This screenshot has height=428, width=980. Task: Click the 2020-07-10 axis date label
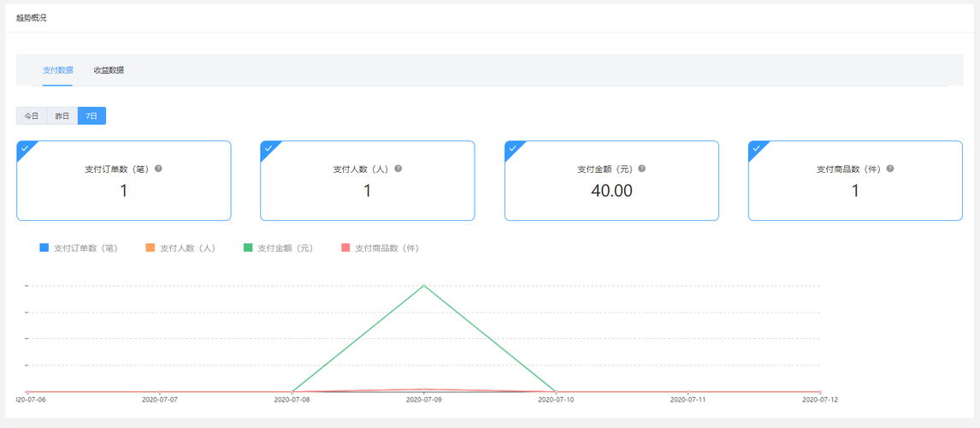[x=556, y=398]
